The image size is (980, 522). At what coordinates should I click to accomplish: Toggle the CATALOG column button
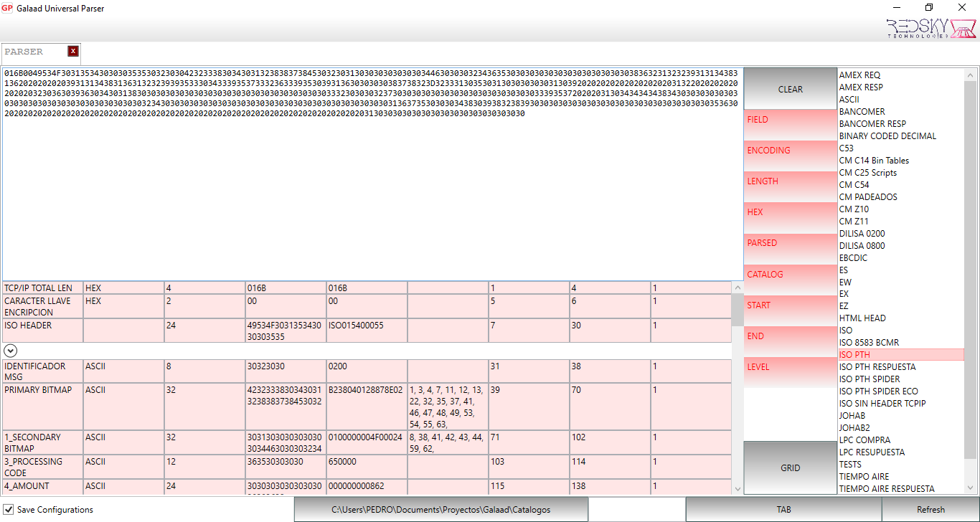coord(791,279)
